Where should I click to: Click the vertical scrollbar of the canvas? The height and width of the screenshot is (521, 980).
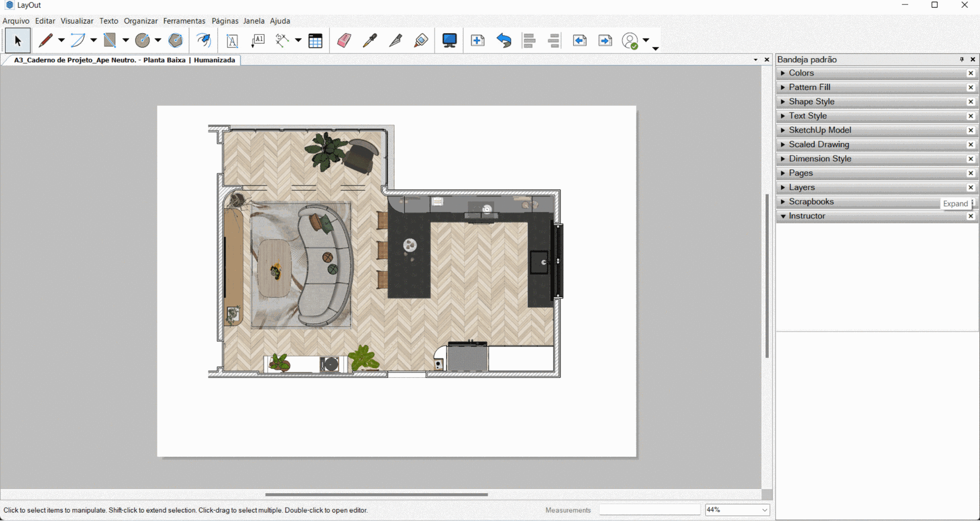(767, 275)
